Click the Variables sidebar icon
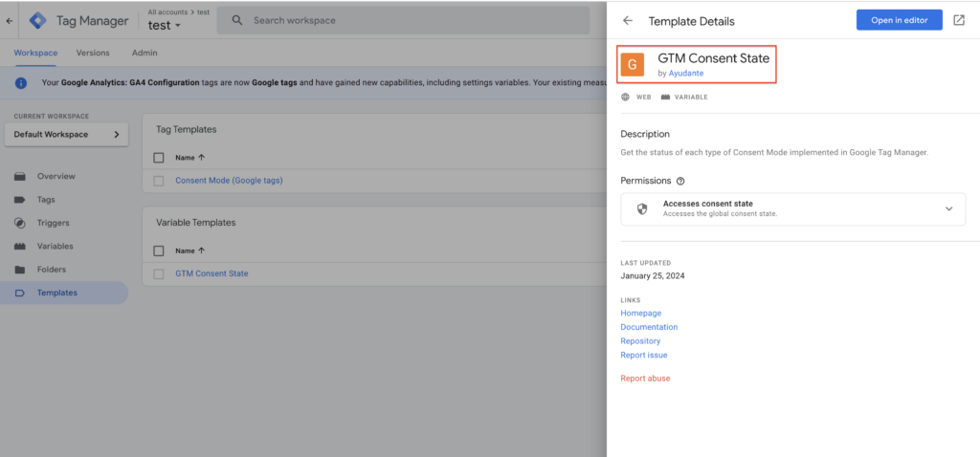 tap(20, 246)
